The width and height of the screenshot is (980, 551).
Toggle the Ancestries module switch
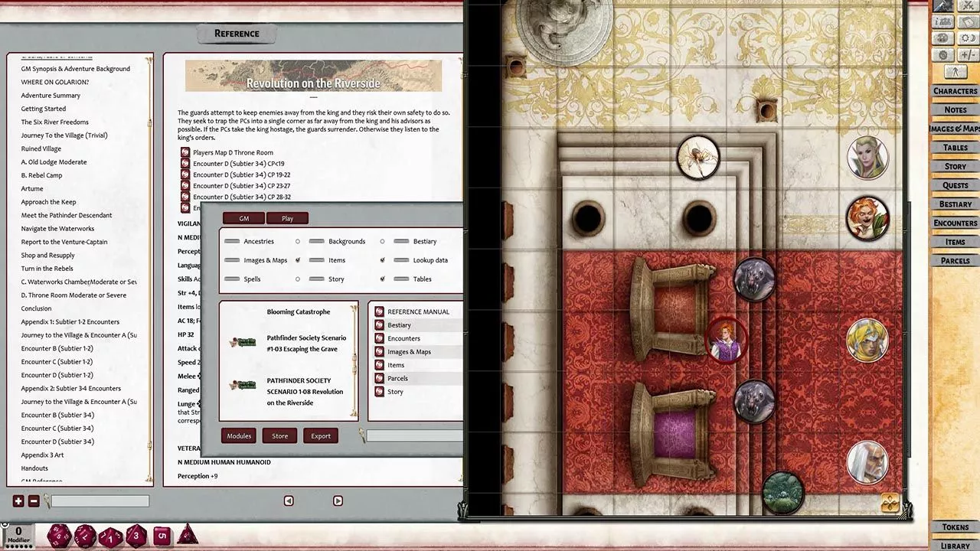[x=232, y=242]
